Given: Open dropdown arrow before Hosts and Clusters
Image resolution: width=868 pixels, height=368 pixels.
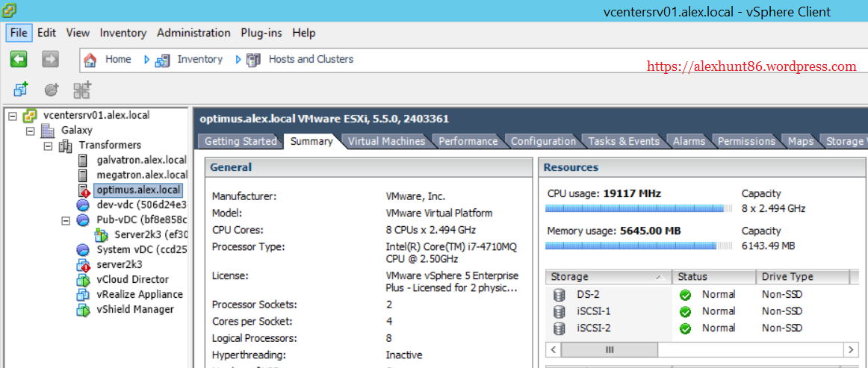Looking at the screenshot, I should tap(238, 60).
